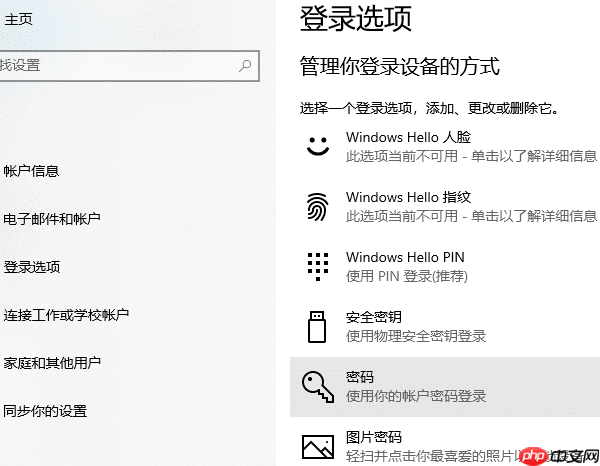Click the 管理你登录设备的方式 heading
This screenshot has width=600, height=466.
[399, 66]
